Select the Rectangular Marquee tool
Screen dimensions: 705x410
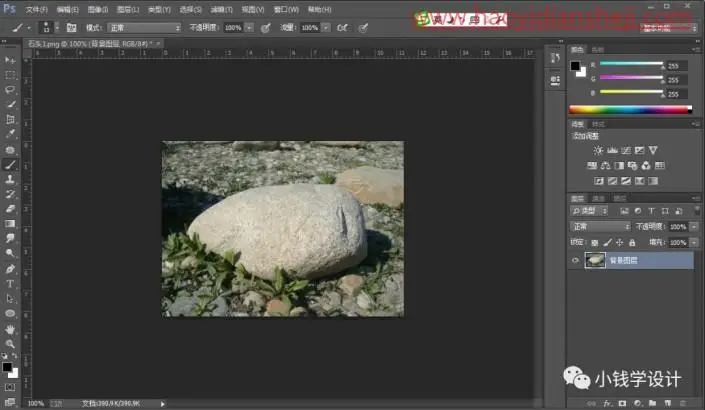[10, 75]
